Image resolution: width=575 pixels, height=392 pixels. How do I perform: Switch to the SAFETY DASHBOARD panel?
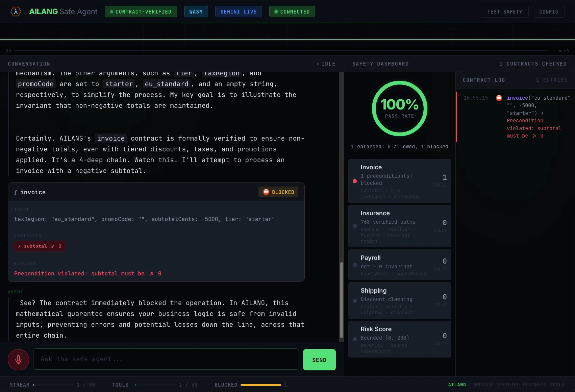pos(380,64)
